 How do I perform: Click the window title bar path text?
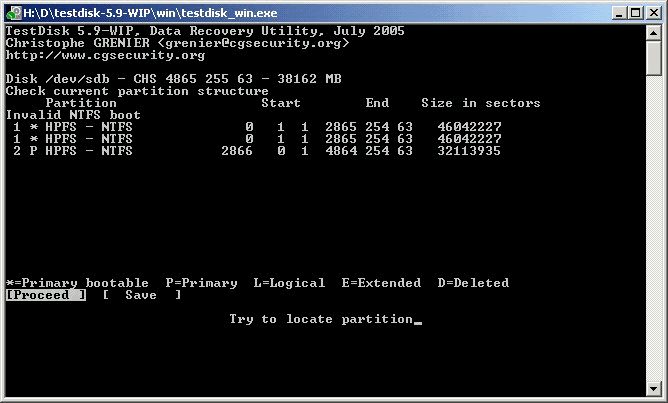tap(150, 13)
